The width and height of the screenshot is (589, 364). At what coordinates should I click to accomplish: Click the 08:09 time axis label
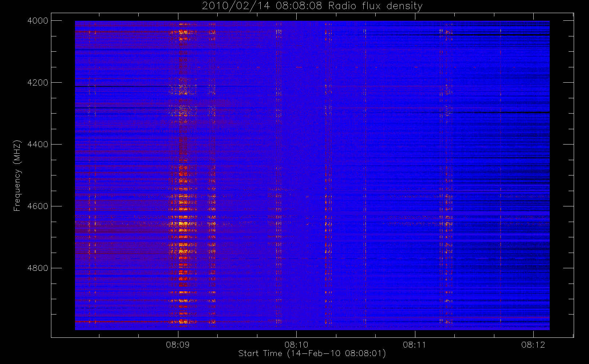click(x=178, y=345)
